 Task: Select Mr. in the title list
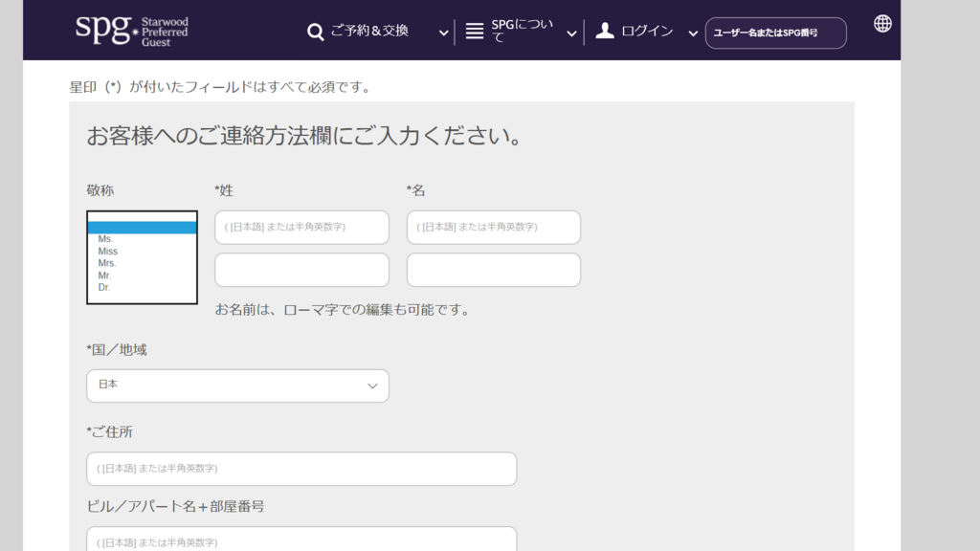tap(142, 275)
